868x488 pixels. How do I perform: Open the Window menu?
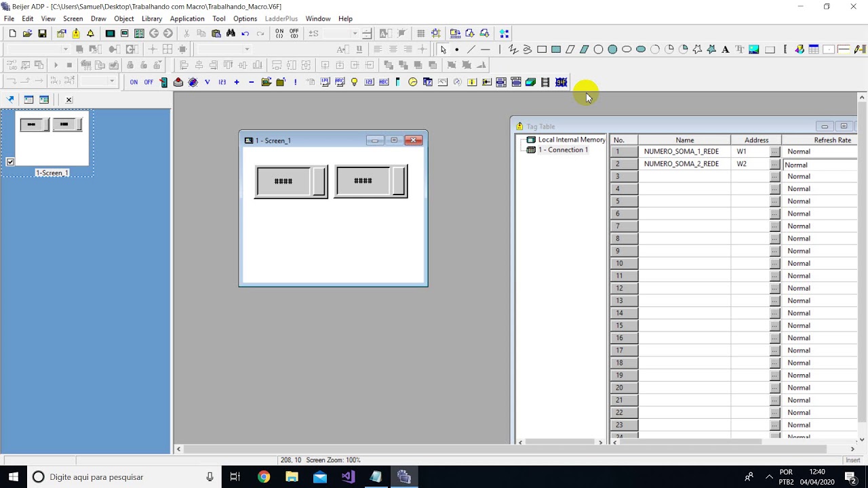point(318,18)
